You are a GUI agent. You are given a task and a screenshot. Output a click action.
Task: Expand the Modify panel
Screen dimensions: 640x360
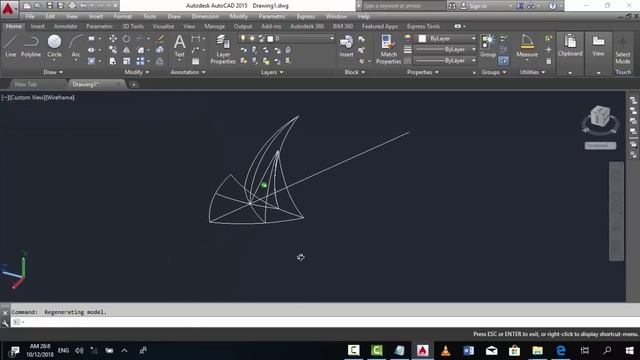coord(137,72)
